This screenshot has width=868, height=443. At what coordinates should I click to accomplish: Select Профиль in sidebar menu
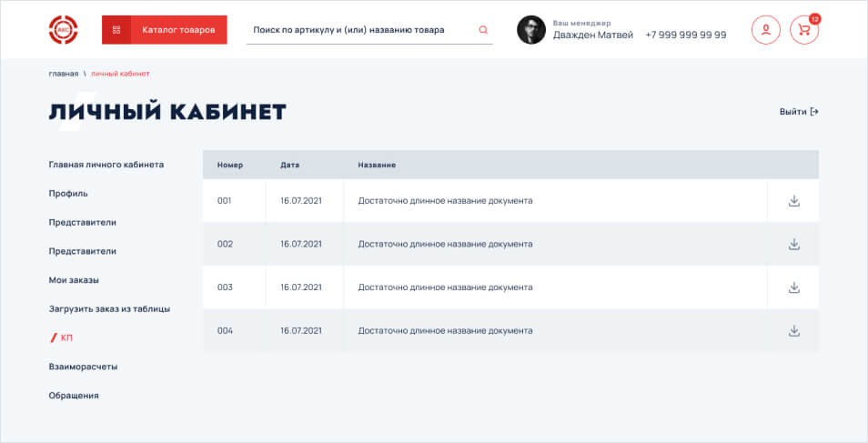tap(68, 194)
